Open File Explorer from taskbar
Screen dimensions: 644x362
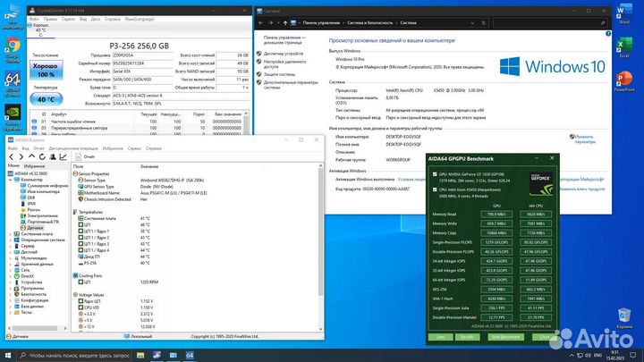[x=140, y=355]
